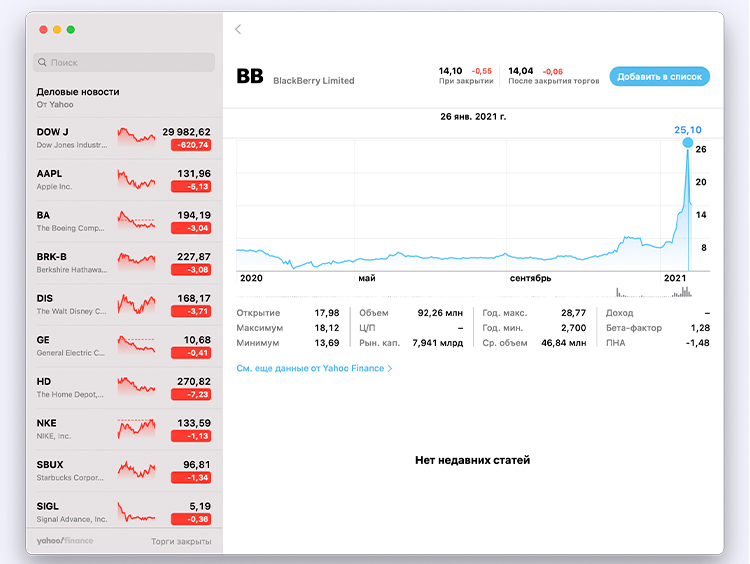
Task: Select the NKE stock entry
Action: pos(124,430)
